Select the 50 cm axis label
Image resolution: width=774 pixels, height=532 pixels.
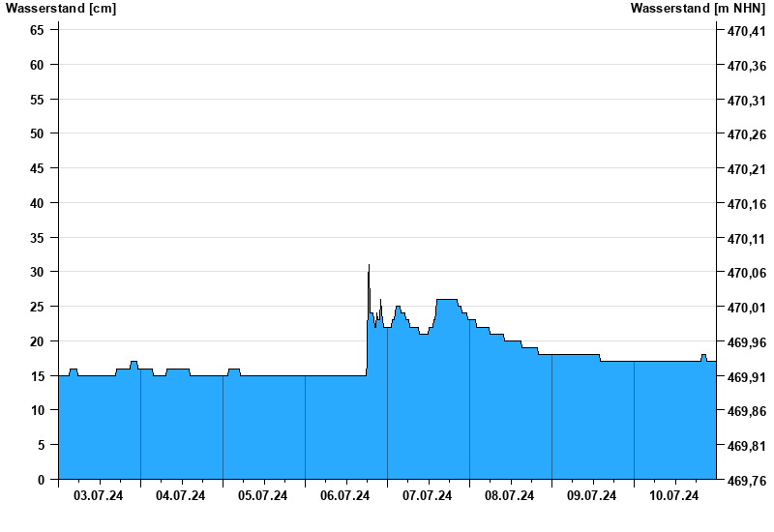37,133
